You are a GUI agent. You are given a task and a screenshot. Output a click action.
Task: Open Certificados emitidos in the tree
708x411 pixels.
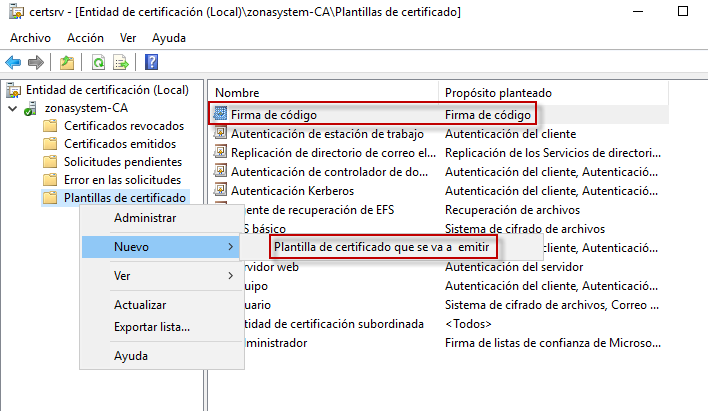(120, 144)
